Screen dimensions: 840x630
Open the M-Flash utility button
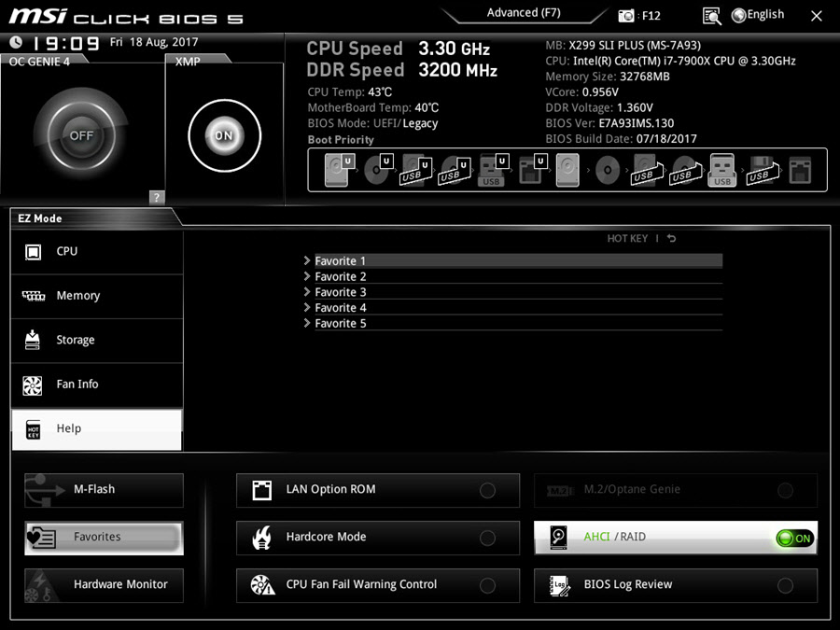pyautogui.click(x=104, y=490)
